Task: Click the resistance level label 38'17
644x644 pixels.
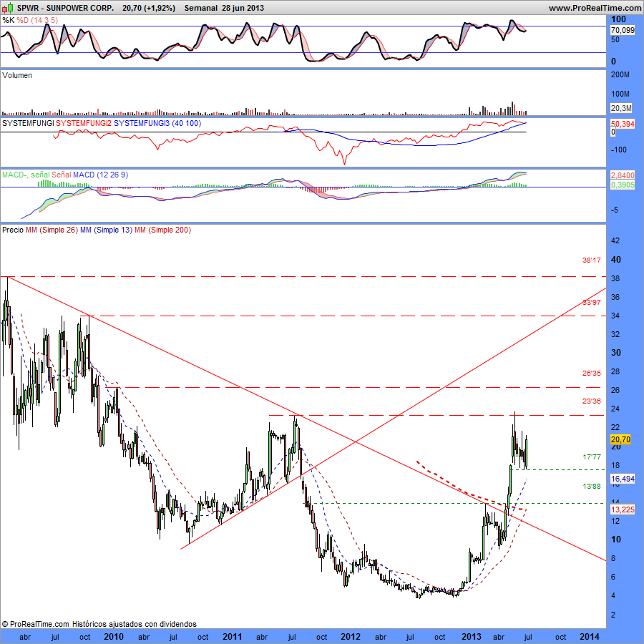Action: (592, 260)
